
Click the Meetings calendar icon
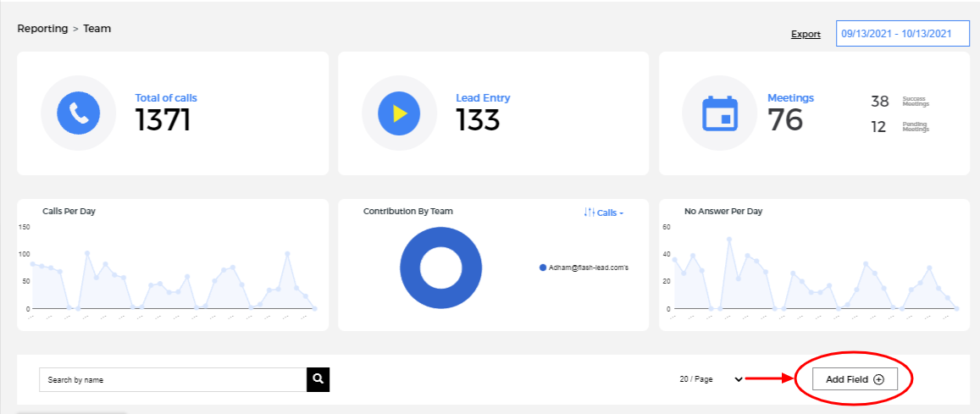(x=720, y=113)
